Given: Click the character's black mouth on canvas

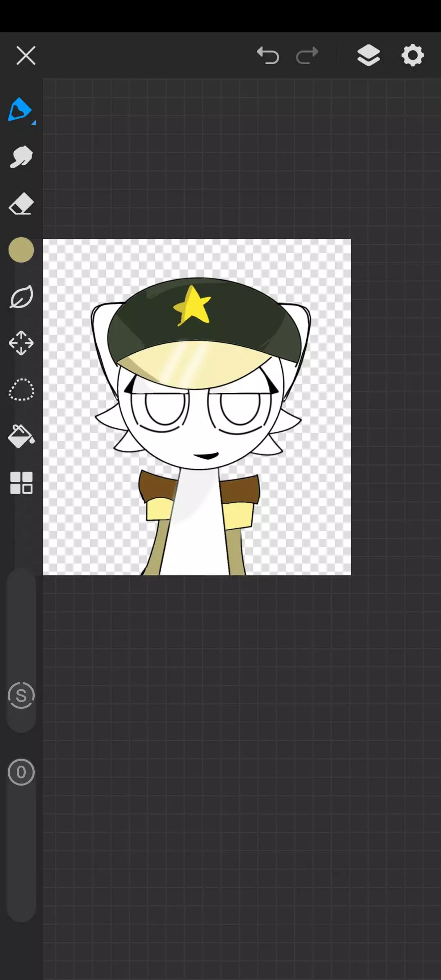Looking at the screenshot, I should point(207,456).
